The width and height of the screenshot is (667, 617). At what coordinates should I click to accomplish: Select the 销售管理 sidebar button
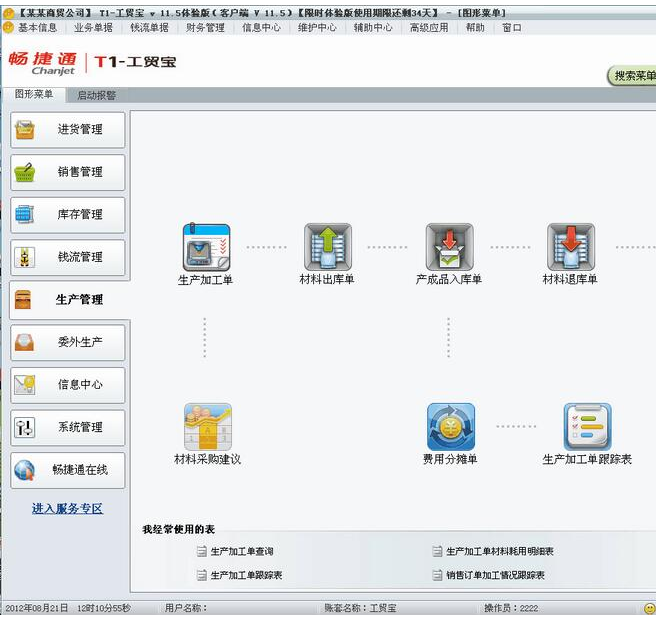(68, 172)
